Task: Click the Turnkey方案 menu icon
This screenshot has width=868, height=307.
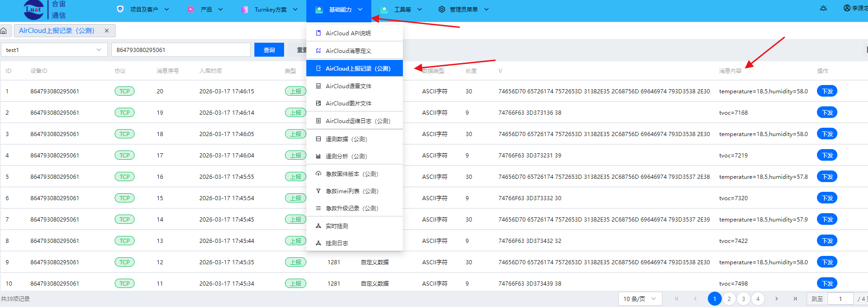Action: pos(245,9)
